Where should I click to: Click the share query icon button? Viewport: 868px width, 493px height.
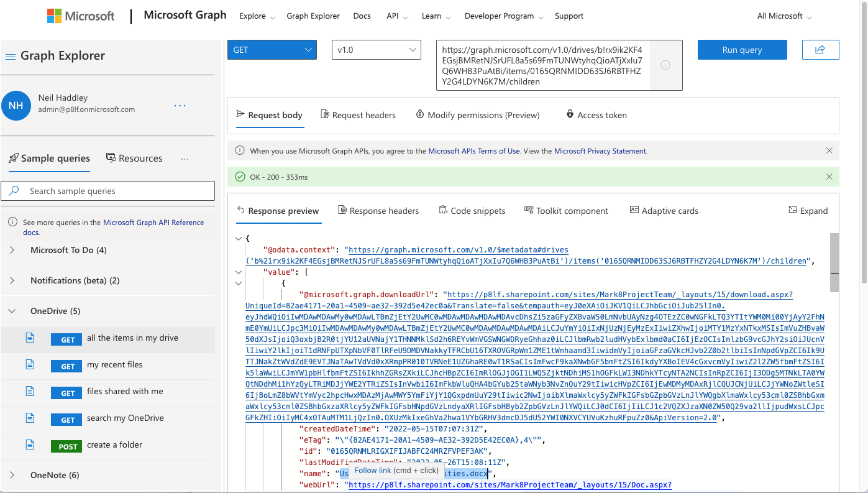[820, 50]
